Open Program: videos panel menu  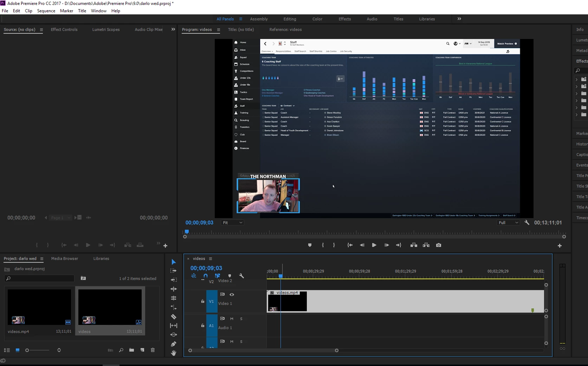pyautogui.click(x=219, y=30)
